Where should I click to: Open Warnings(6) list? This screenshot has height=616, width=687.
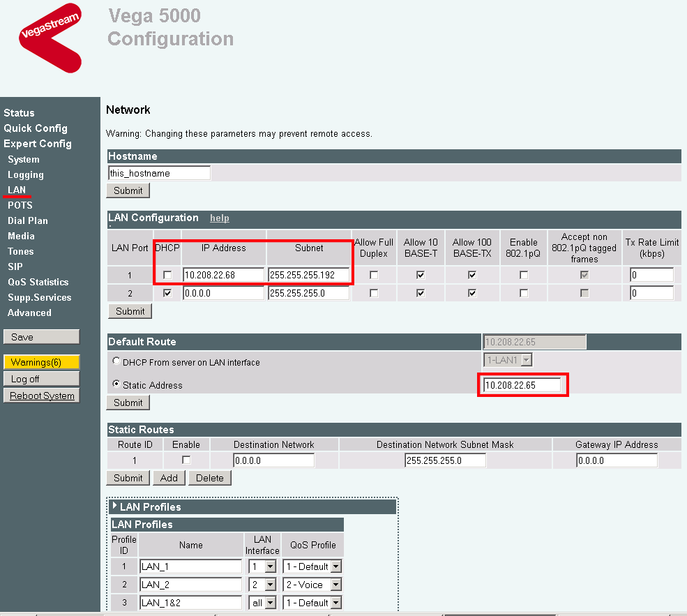(x=42, y=362)
